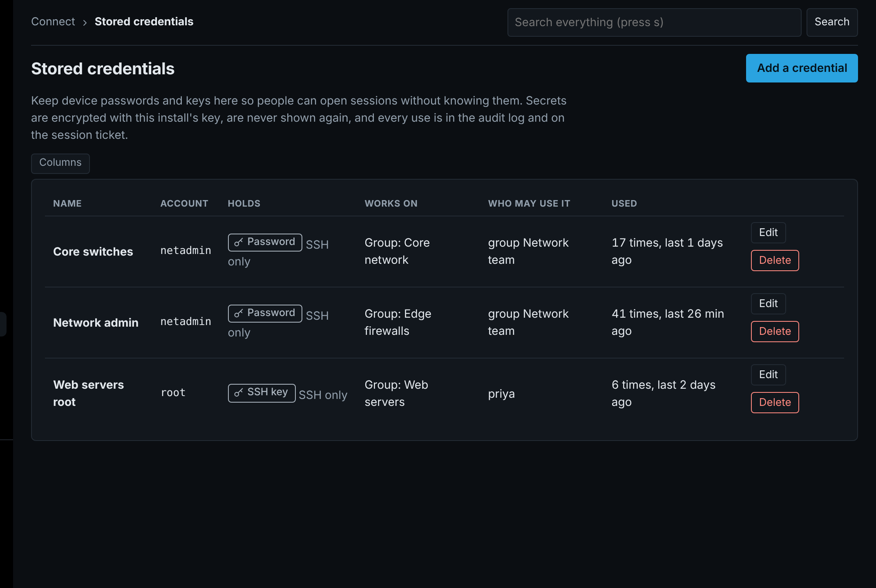Click the root account value
Screen dimensions: 876x588
[x=173, y=393]
